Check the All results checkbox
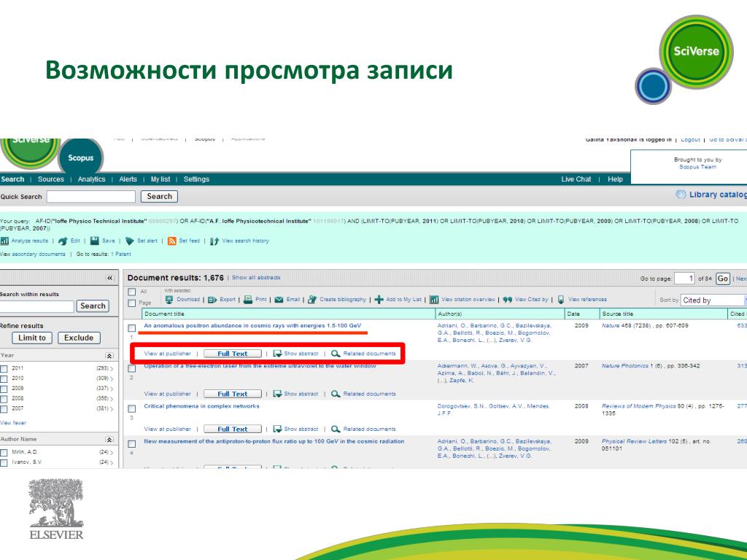Image resolution: width=747 pixels, height=560 pixels. [132, 292]
